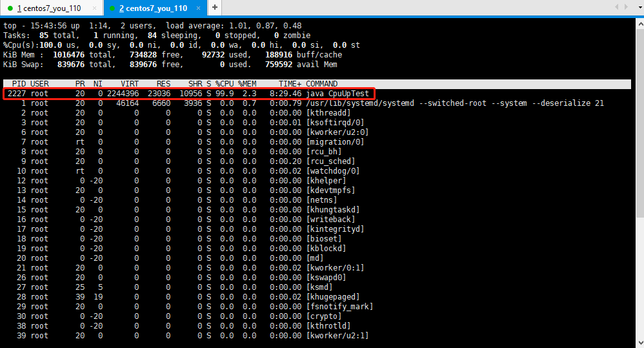The image size is (644, 348).
Task: Click the 8:29.46 TIME+ value
Action: [x=285, y=94]
